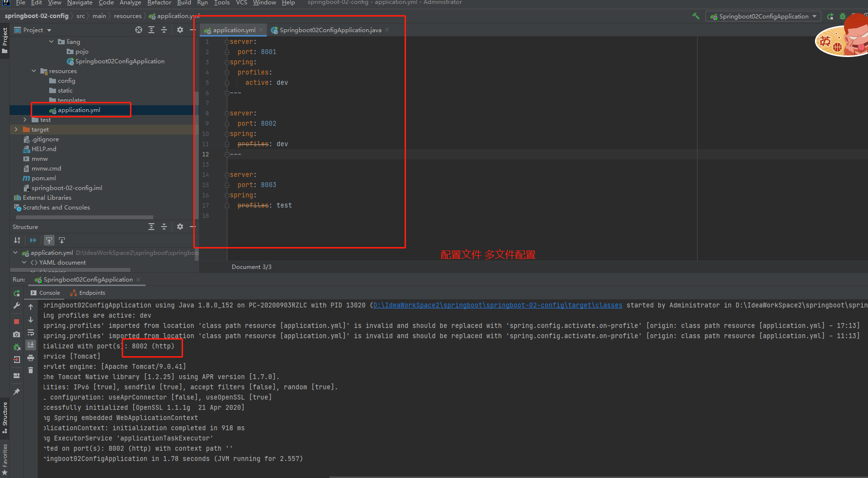Click the blue double-arrow icon in Structure toolbar
Viewport: 868px width, 478px height.
[33, 240]
